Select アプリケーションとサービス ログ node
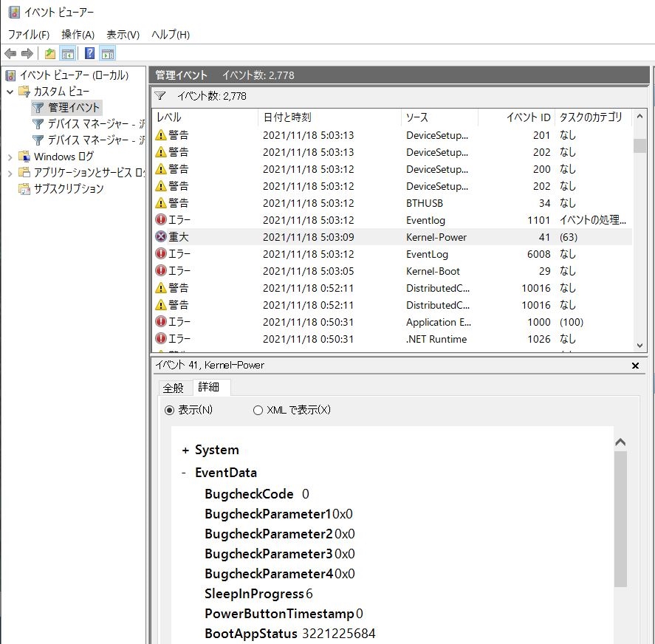This screenshot has width=655, height=644. 89,173
